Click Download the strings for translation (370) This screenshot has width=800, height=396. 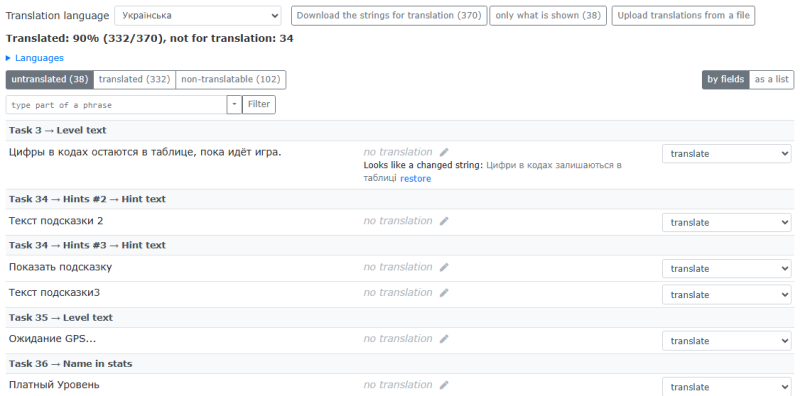tap(389, 15)
